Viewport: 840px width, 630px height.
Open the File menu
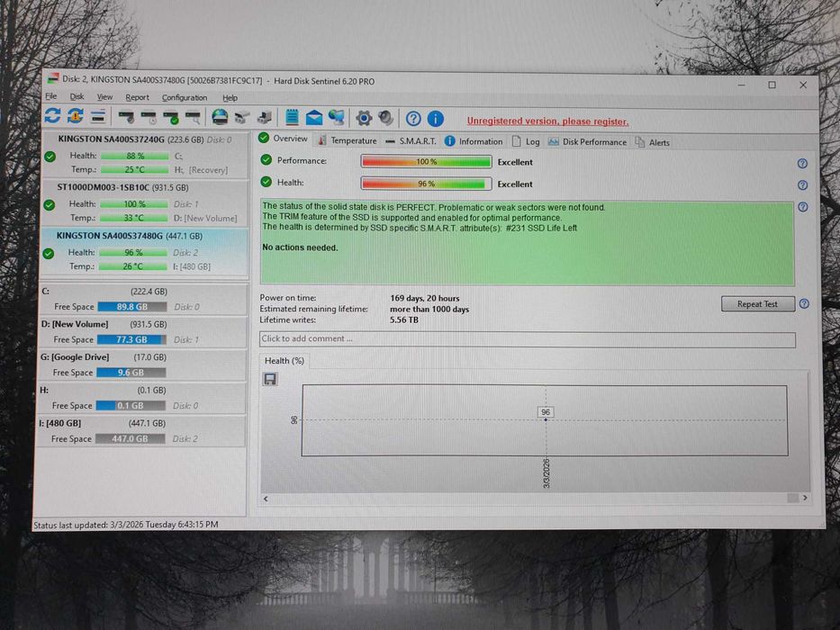pos(51,96)
